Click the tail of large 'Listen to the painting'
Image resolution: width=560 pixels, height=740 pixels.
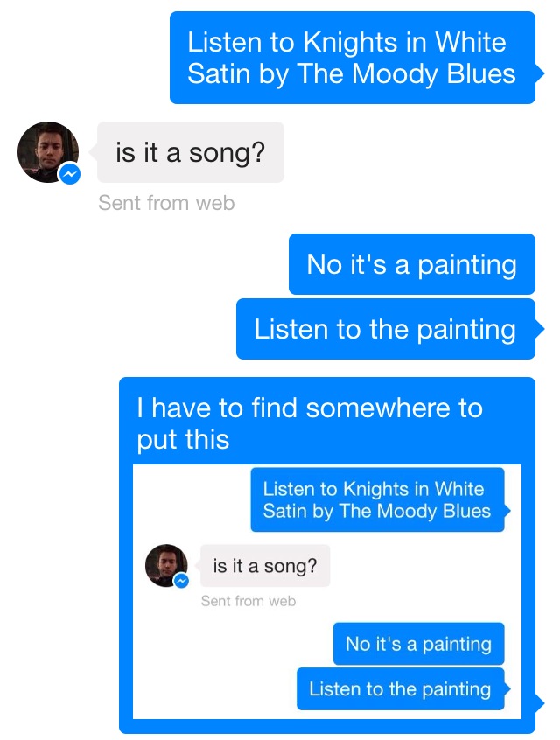tap(540, 329)
